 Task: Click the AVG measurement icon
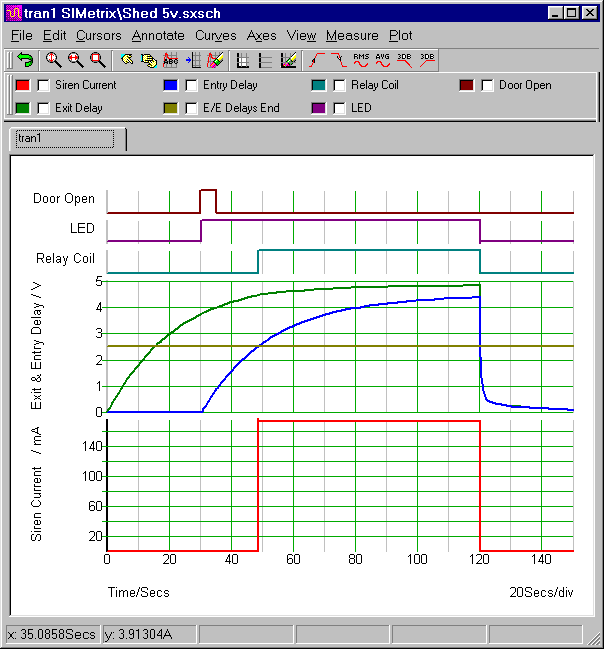[x=383, y=60]
